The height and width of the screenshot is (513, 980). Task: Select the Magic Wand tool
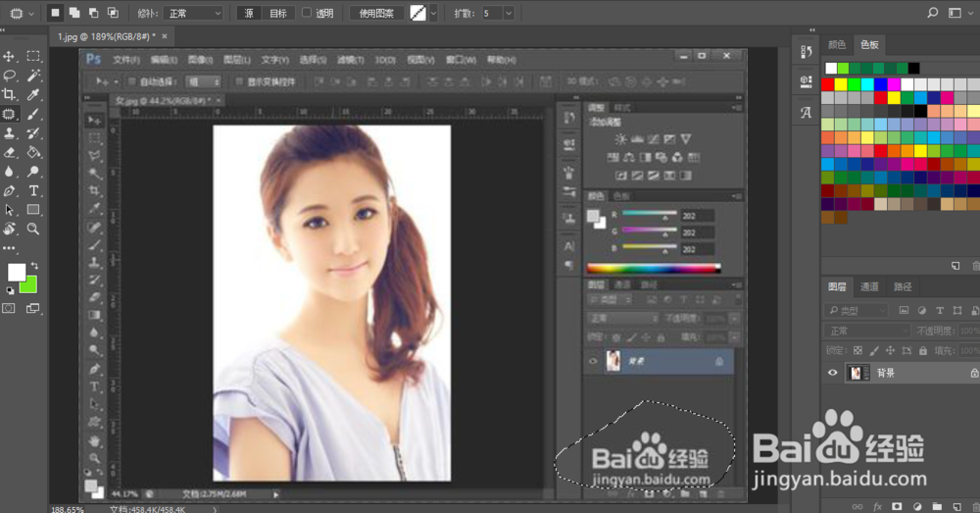click(x=33, y=76)
